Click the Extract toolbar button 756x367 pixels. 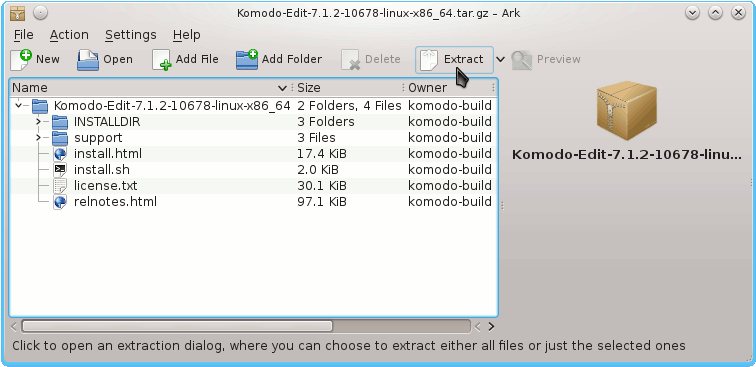tap(454, 60)
